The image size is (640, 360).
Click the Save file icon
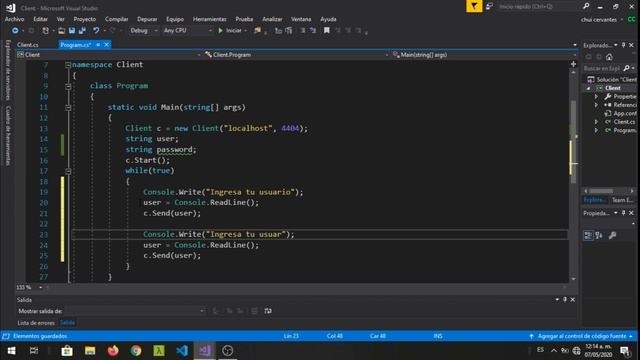(72, 31)
